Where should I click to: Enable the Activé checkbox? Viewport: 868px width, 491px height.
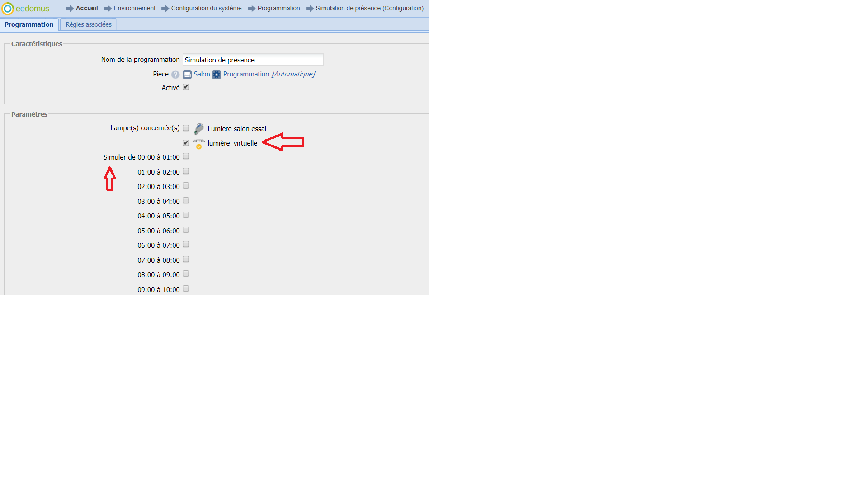(185, 88)
